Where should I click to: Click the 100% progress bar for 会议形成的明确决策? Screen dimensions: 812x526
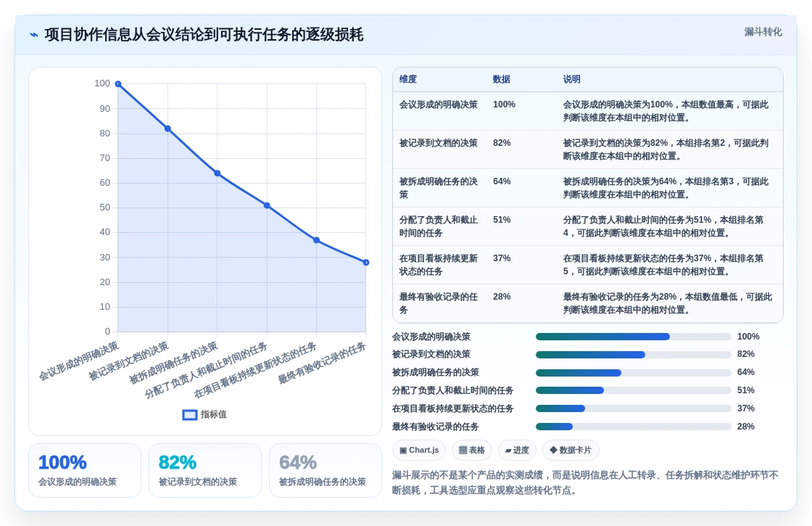point(634,337)
